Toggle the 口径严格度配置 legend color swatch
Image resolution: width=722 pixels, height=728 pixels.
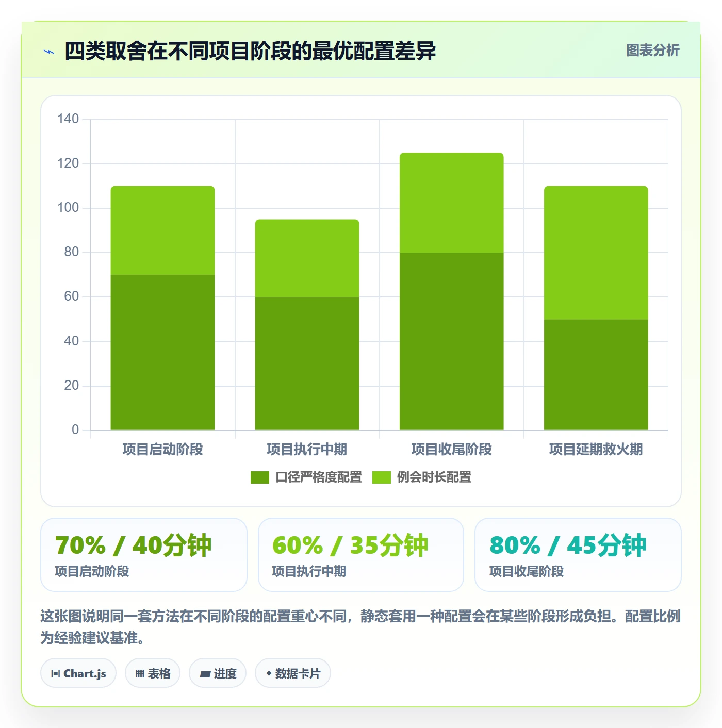tap(259, 477)
